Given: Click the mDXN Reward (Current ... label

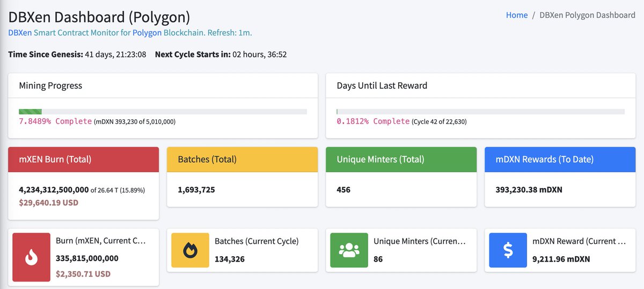Looking at the screenshot, I should pyautogui.click(x=579, y=241).
